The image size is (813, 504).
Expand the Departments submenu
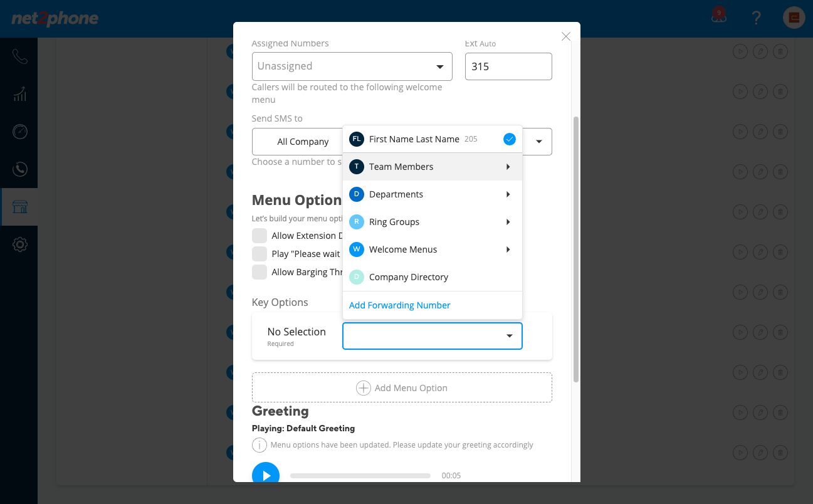pyautogui.click(x=433, y=194)
